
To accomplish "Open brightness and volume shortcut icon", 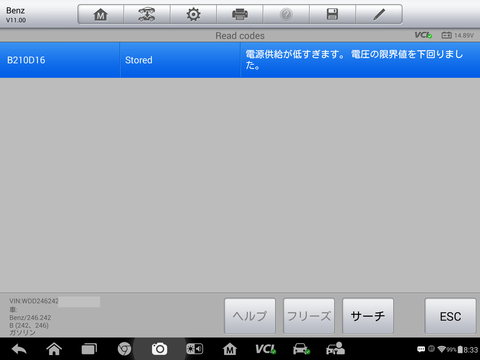I will (194, 349).
